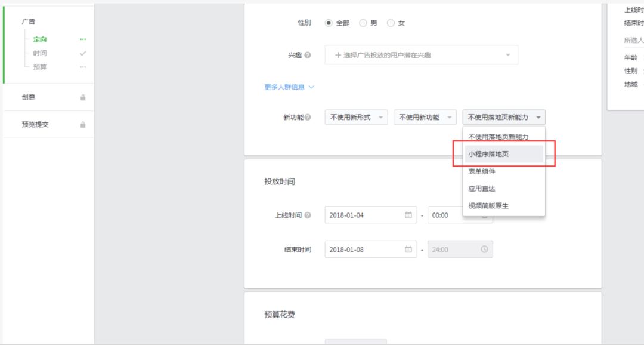
Task: Open the 不使用新功能 dropdown
Action: pos(425,118)
